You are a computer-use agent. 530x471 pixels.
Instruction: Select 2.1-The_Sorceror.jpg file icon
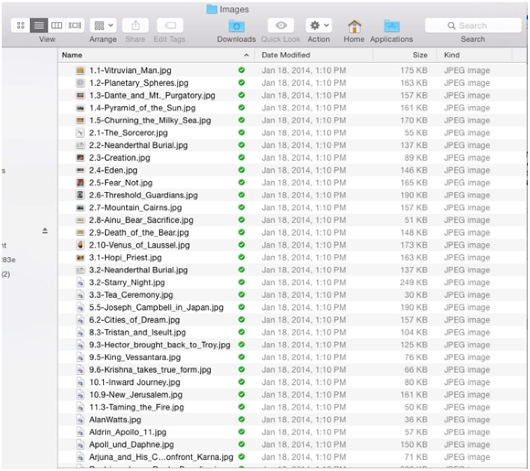[x=80, y=133]
